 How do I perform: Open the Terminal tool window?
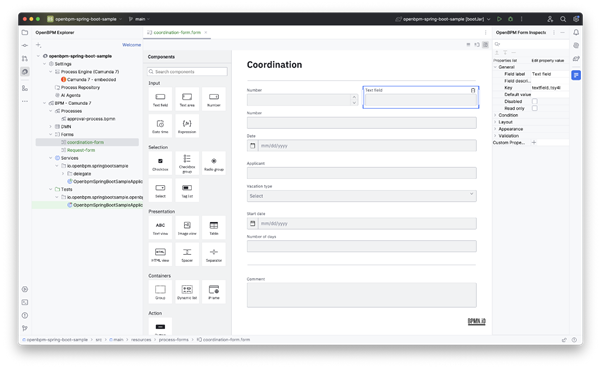(25, 302)
